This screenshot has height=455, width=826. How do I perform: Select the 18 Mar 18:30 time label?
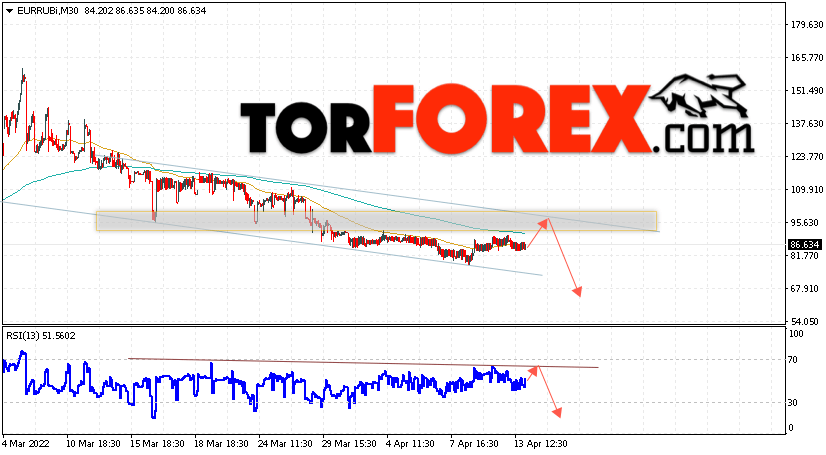click(222, 444)
